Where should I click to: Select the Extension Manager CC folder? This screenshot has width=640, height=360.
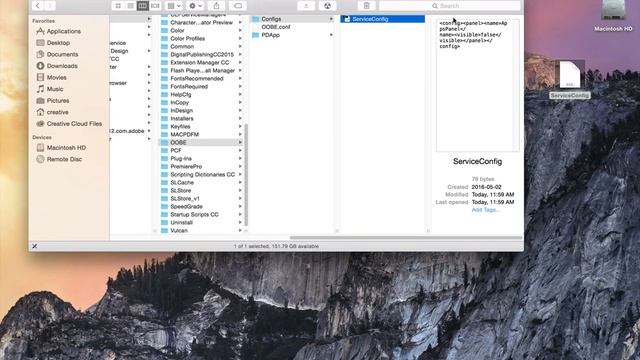200,62
